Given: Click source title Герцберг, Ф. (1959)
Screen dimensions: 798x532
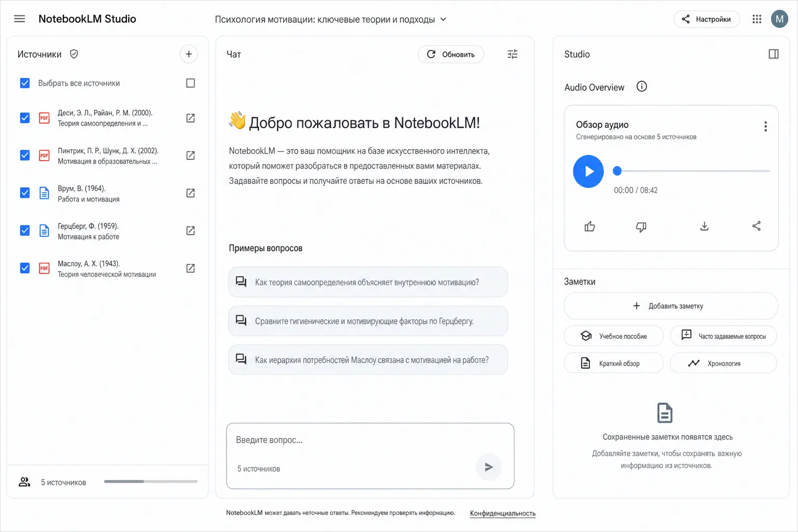Looking at the screenshot, I should 88,226.
